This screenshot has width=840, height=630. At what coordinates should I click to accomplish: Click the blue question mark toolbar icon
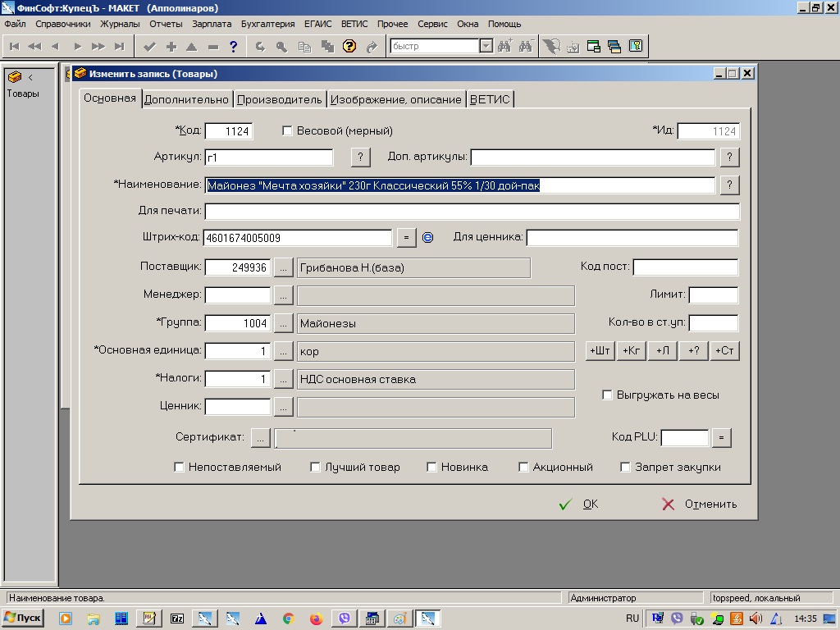pyautogui.click(x=234, y=47)
